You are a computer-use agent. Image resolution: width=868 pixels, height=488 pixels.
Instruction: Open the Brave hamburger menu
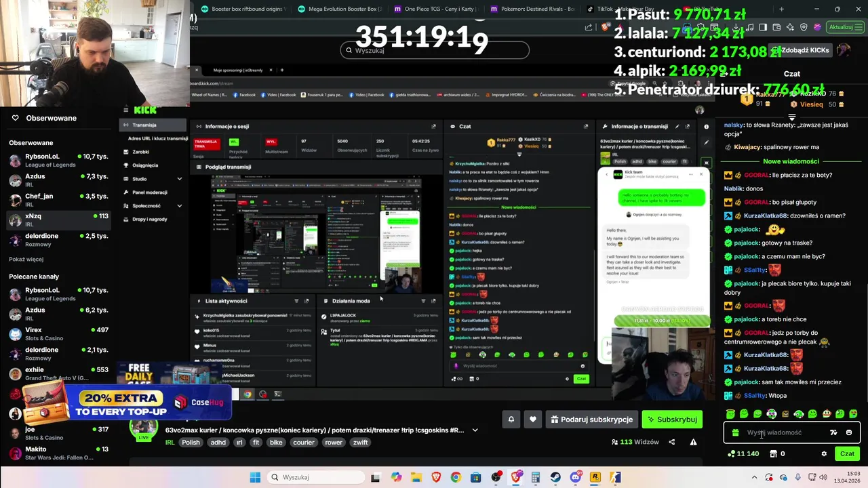(859, 27)
